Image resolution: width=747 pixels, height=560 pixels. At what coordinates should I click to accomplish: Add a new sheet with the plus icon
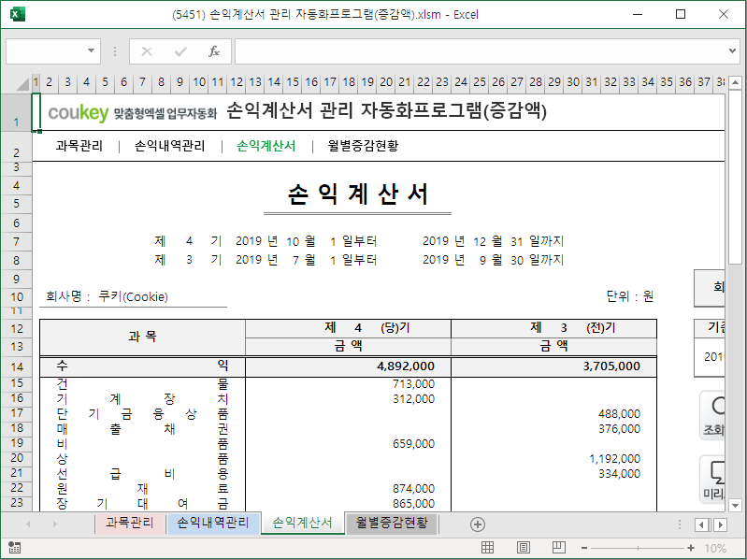[x=478, y=524]
